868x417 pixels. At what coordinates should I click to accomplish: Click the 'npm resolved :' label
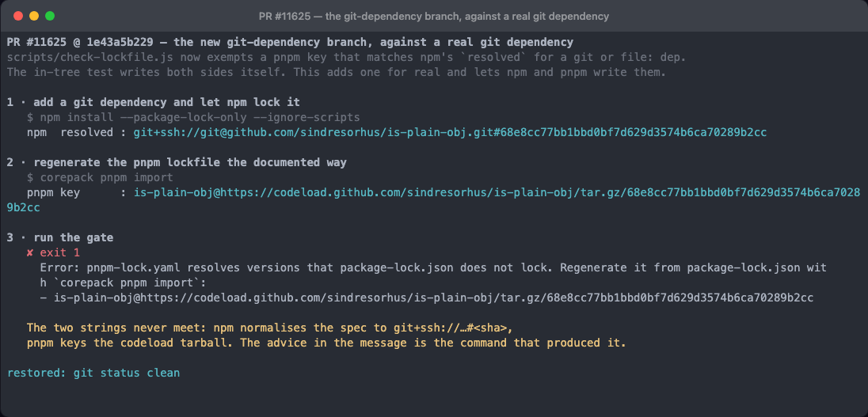click(77, 132)
